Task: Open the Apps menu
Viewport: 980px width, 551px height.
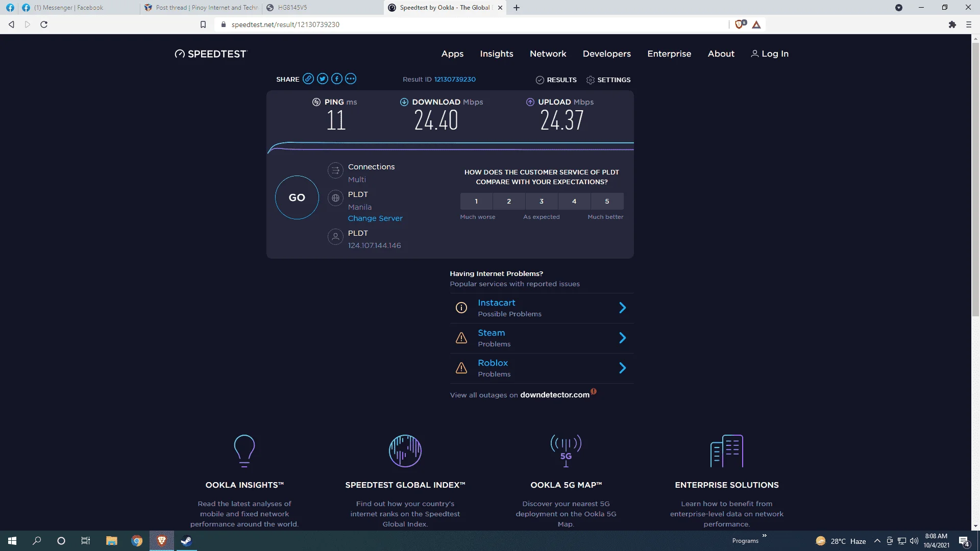Action: click(x=452, y=54)
